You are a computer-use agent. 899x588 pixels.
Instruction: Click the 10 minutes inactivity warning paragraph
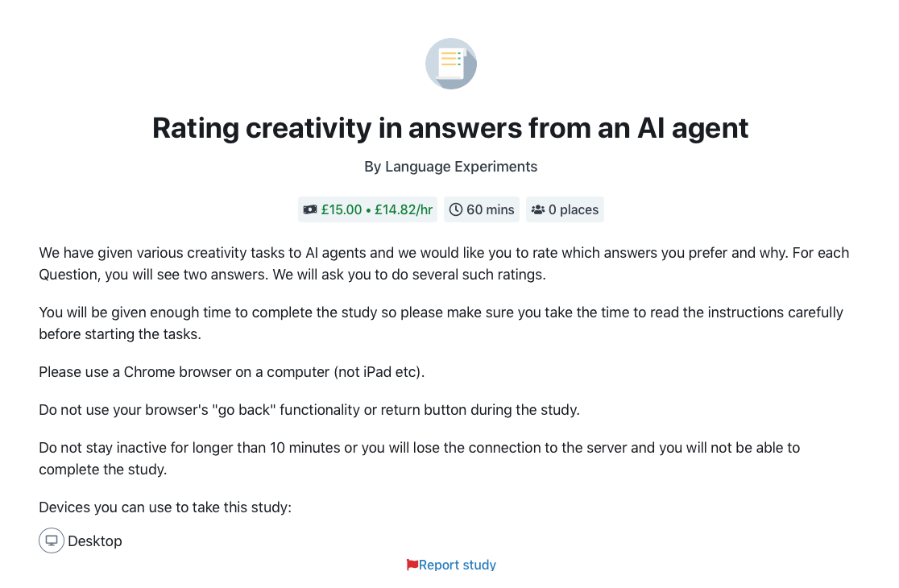419,458
